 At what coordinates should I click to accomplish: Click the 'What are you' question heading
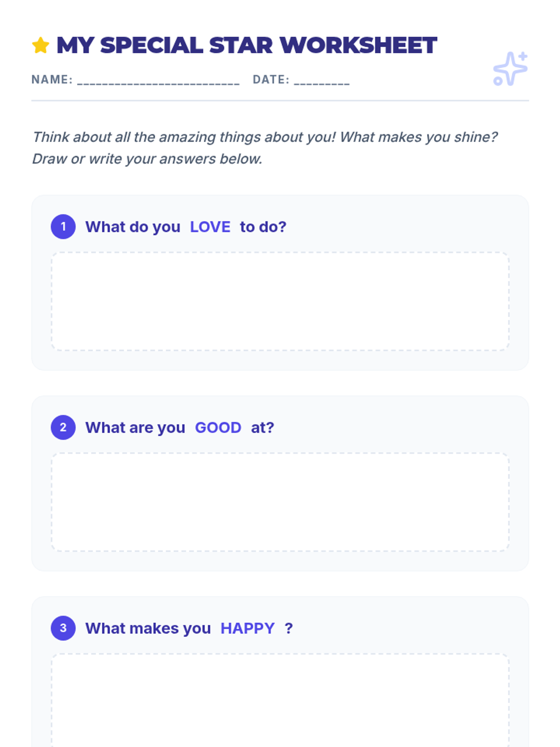(x=180, y=428)
